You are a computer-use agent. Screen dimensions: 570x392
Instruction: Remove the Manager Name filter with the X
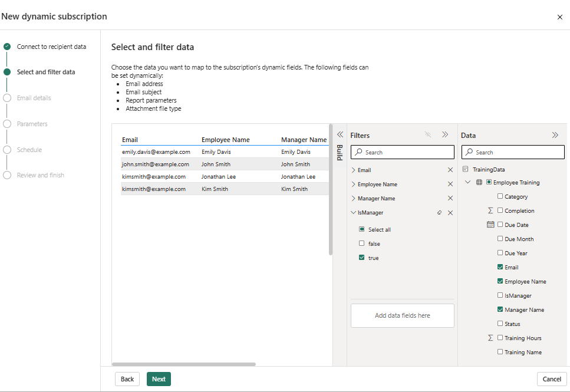coord(450,198)
